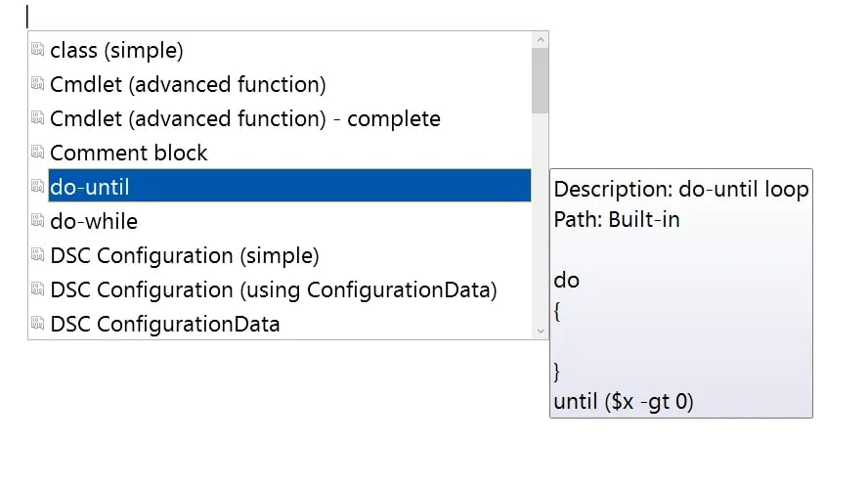Click the icon beside DSC Configuration (simple)
Image resolution: width=868 pixels, height=488 pixels.
38,255
